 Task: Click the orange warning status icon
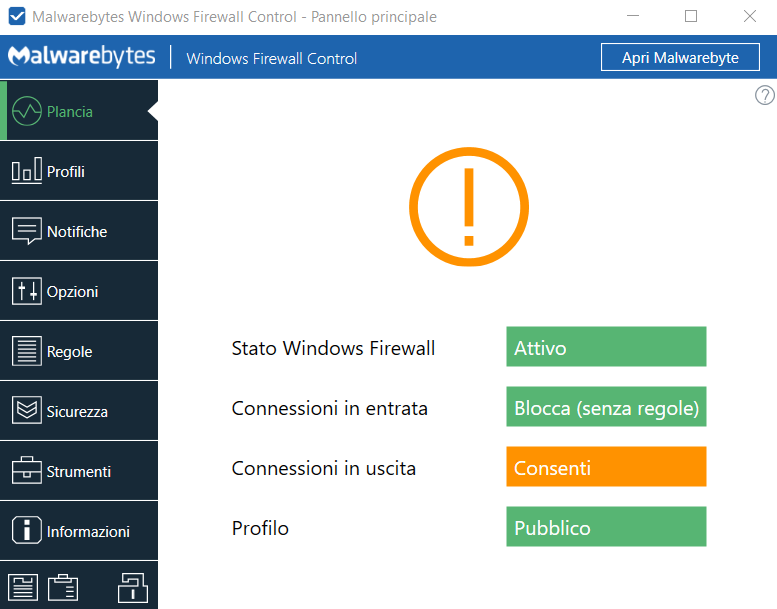pyautogui.click(x=469, y=207)
